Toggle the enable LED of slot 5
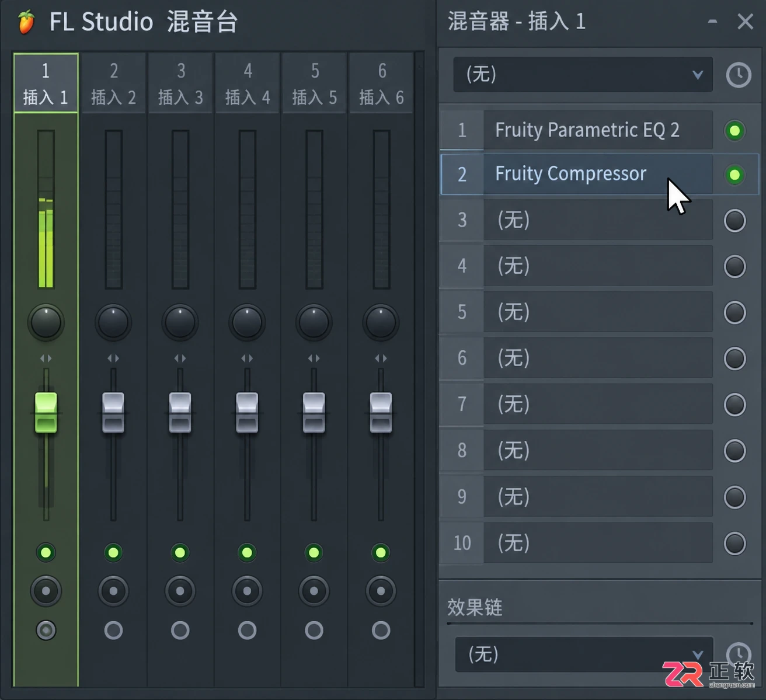This screenshot has height=700, width=766. [x=734, y=312]
